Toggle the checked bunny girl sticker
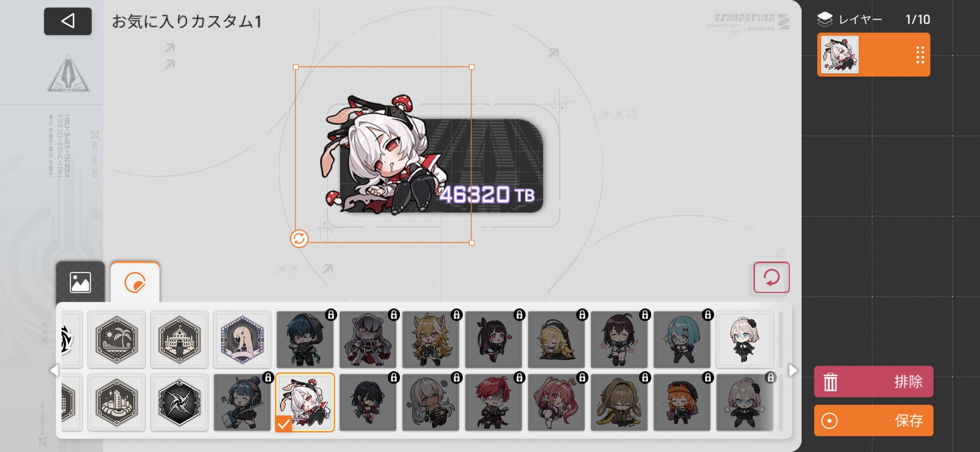 point(305,402)
